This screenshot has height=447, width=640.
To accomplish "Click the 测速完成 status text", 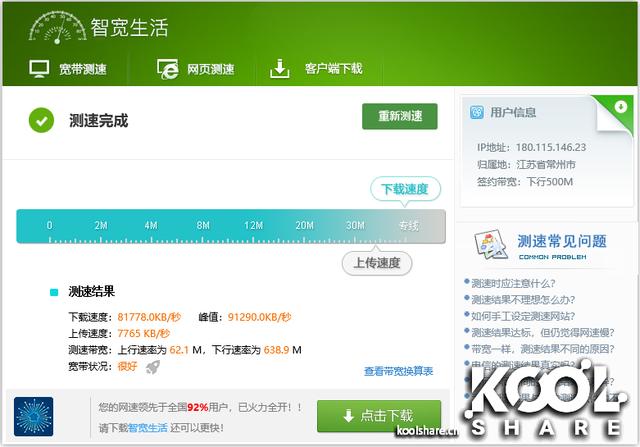I will [x=98, y=120].
